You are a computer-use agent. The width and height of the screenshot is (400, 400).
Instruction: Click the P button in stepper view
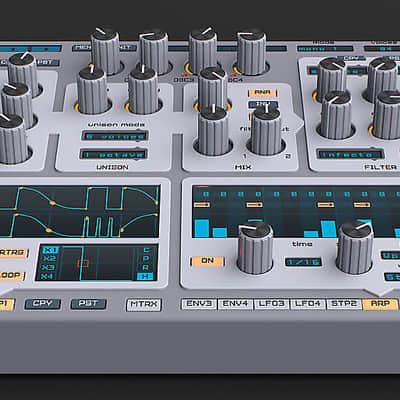coord(146,259)
